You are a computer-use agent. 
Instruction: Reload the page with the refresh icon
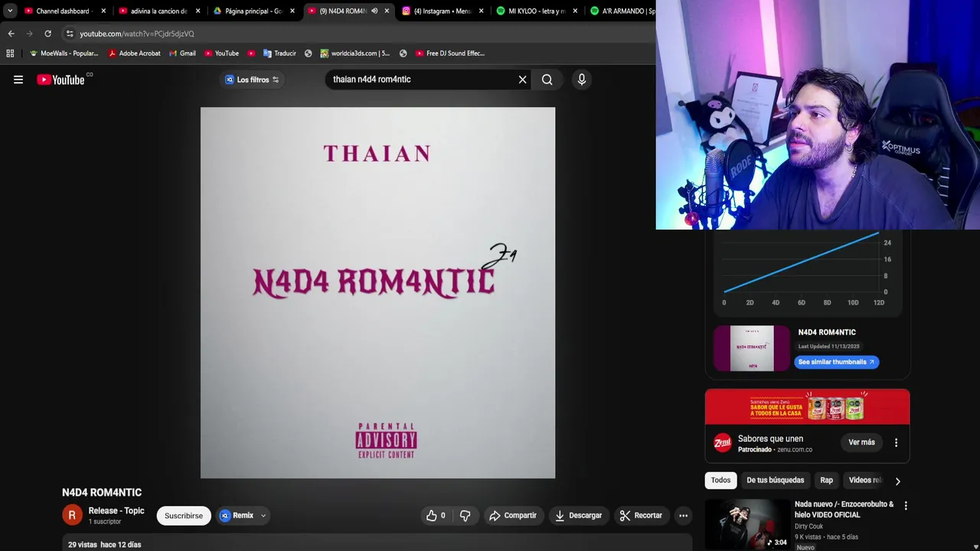pyautogui.click(x=47, y=34)
